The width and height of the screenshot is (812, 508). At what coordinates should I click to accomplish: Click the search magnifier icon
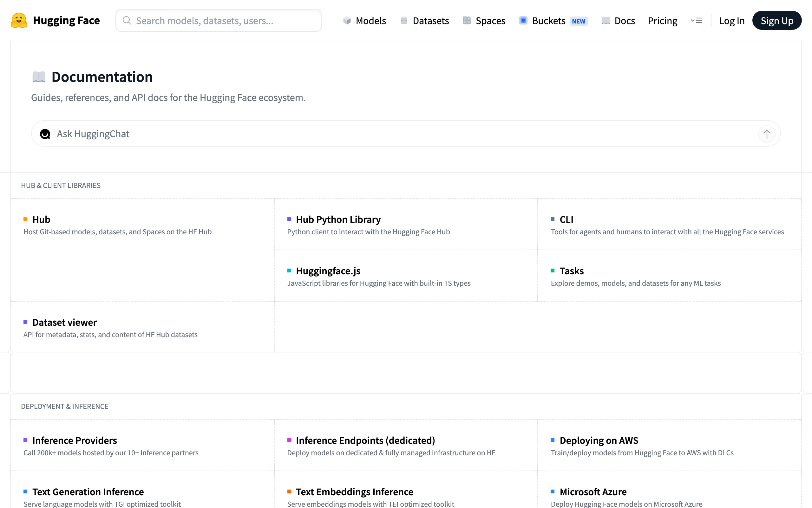point(127,21)
